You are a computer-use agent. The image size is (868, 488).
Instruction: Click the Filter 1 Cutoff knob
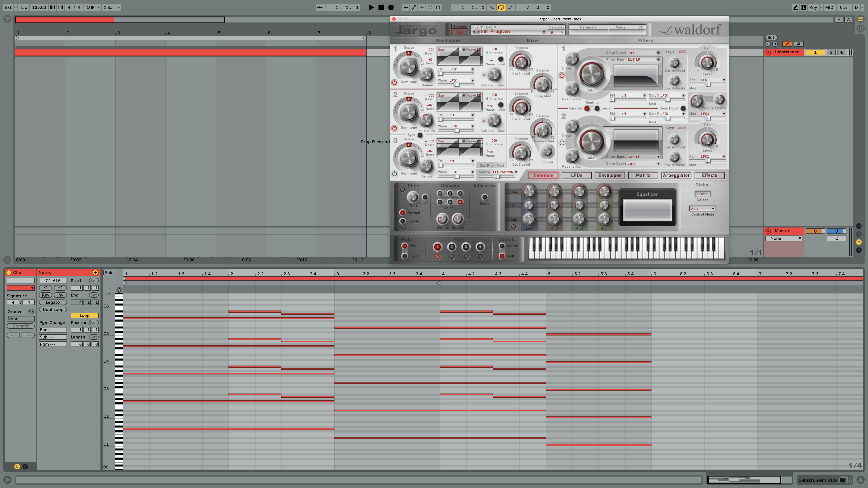(x=591, y=74)
